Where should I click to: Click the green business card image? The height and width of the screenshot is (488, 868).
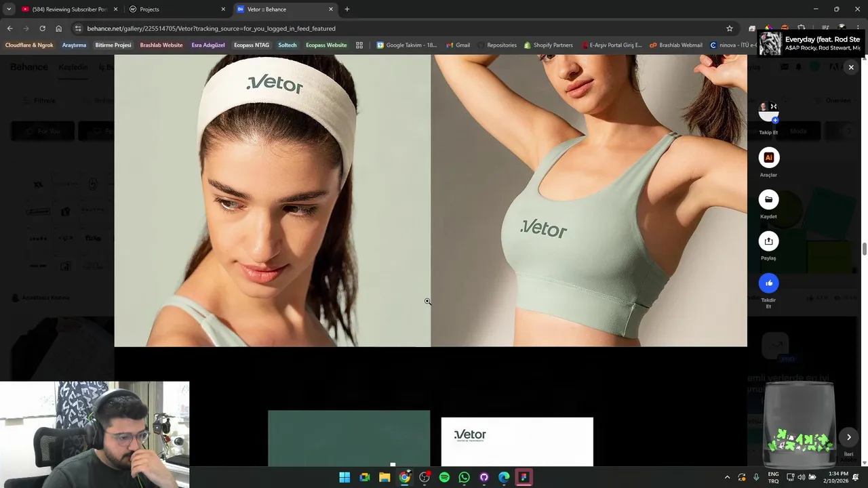pos(349,438)
